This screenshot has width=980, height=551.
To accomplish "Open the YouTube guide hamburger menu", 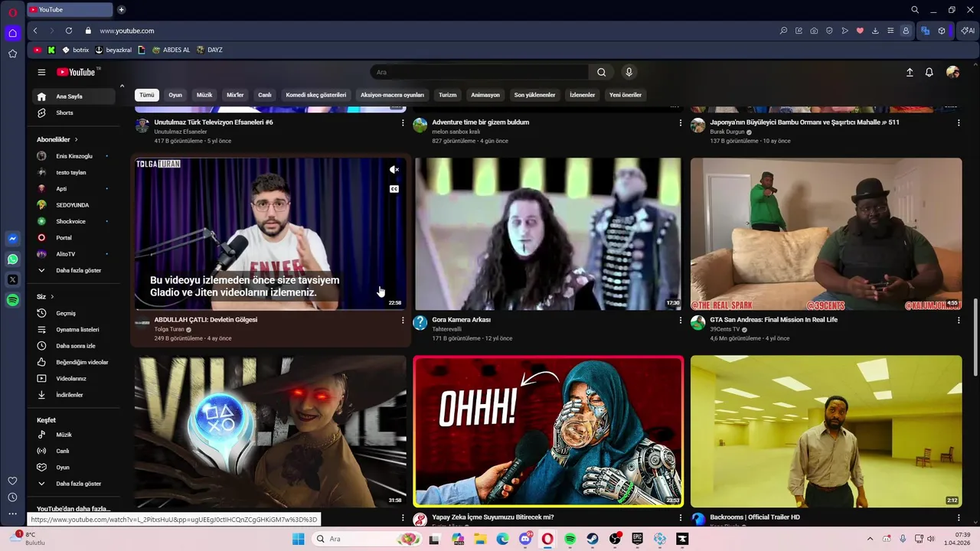I will point(41,72).
